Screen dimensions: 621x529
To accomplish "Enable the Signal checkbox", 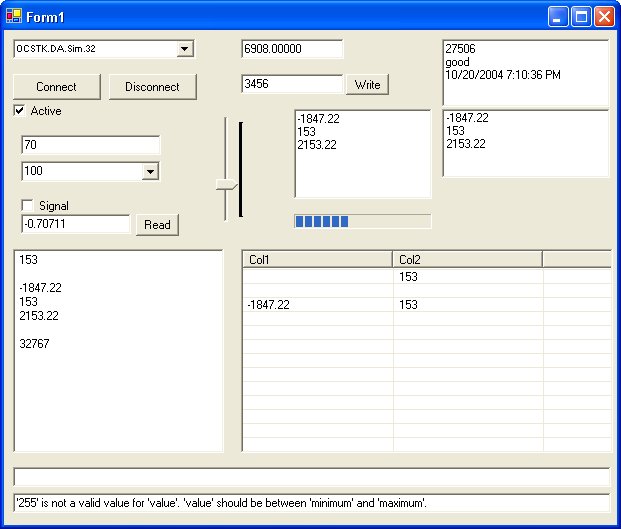I will (x=27, y=206).
